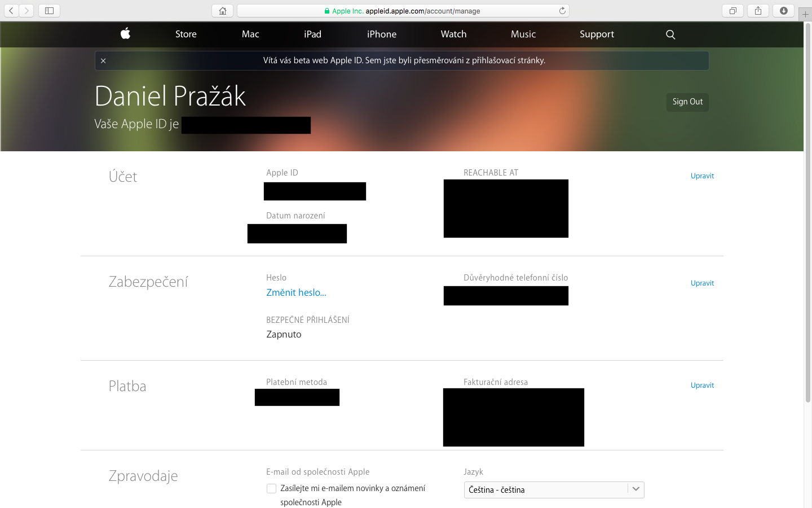
Task: Click the REACHABLE AT label
Action: click(x=491, y=173)
